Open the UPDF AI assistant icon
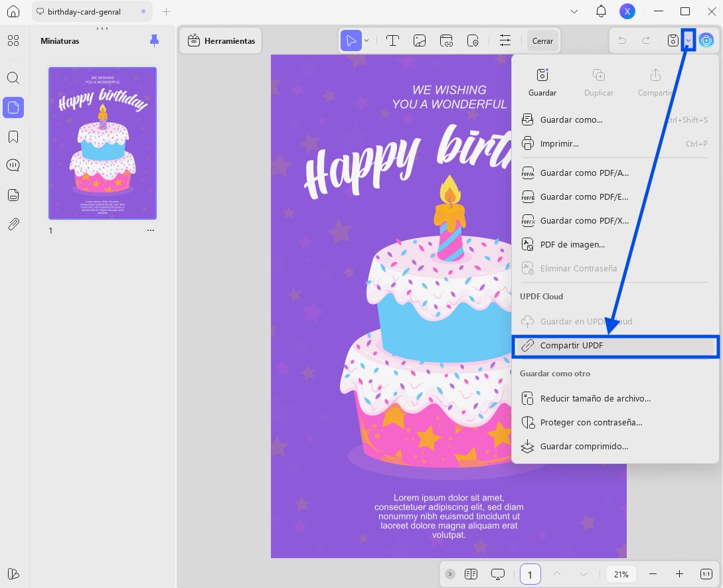The image size is (723, 588). point(706,40)
